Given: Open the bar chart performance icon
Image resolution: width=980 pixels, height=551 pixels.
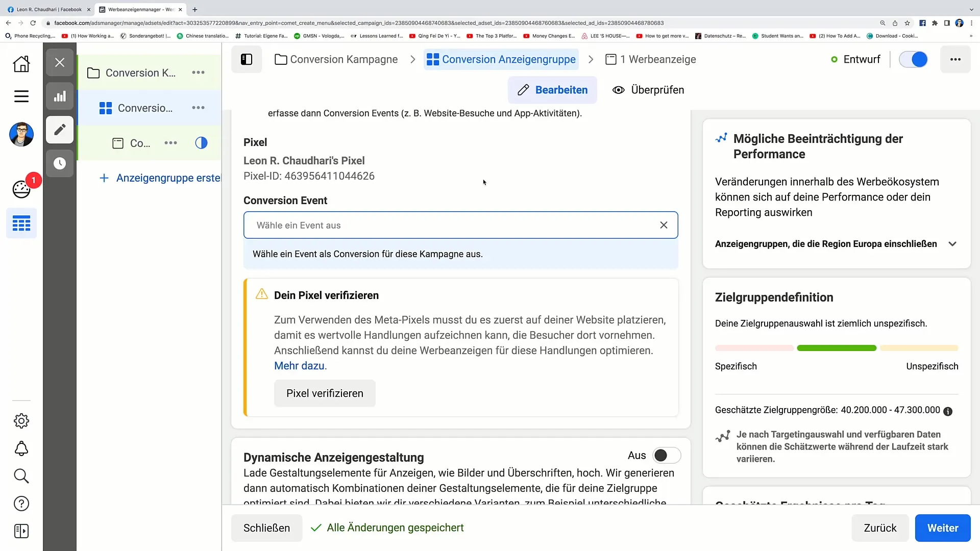Looking at the screenshot, I should 60,96.
